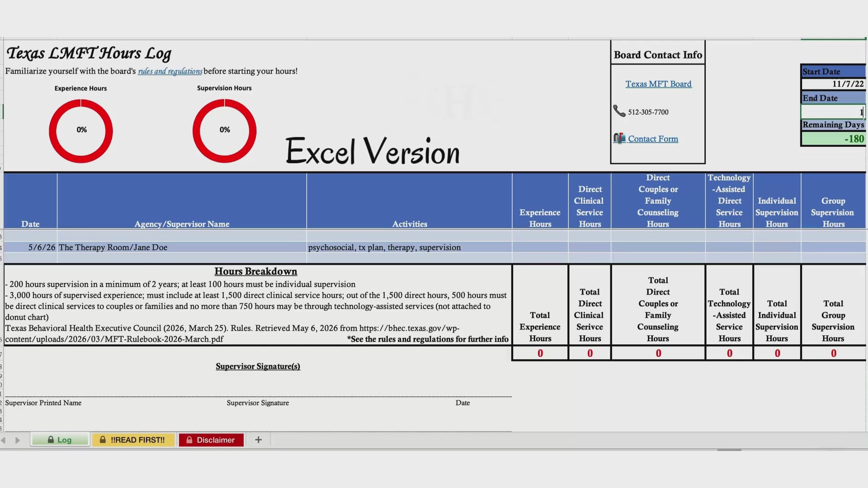The width and height of the screenshot is (868, 488).
Task: Open the Texas MFT Board link
Action: pyautogui.click(x=658, y=84)
